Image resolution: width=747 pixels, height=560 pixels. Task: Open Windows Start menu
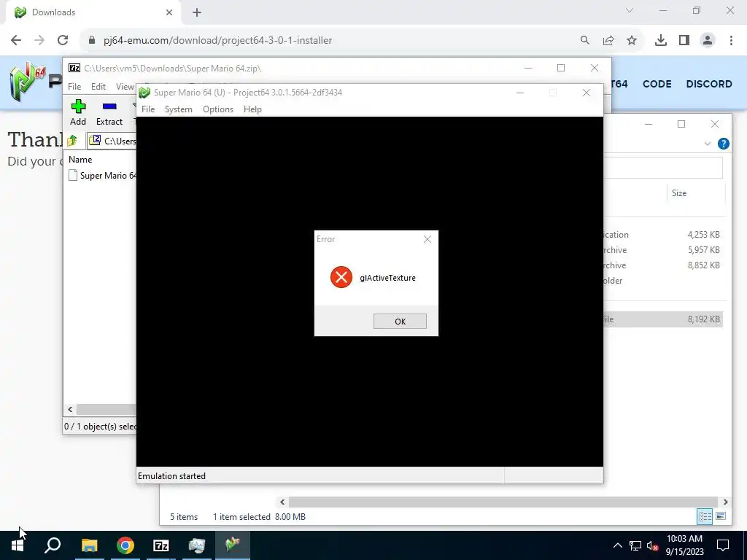(x=18, y=545)
